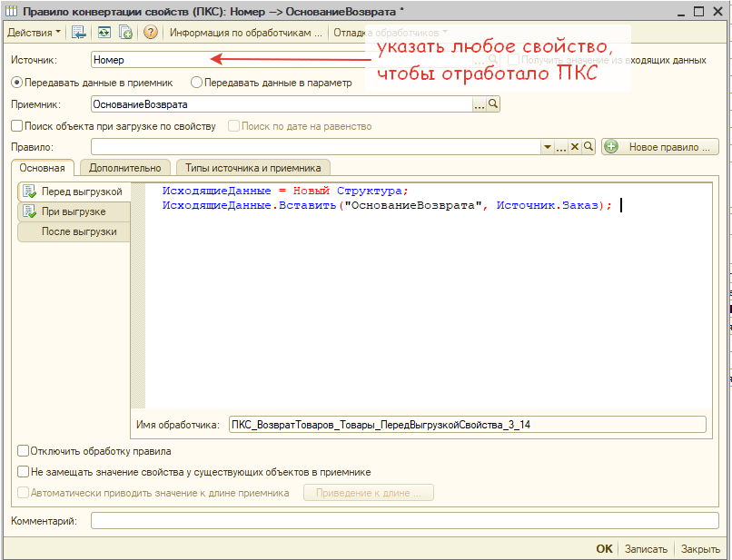Select Передавать данные в приемник radio button

(92, 83)
